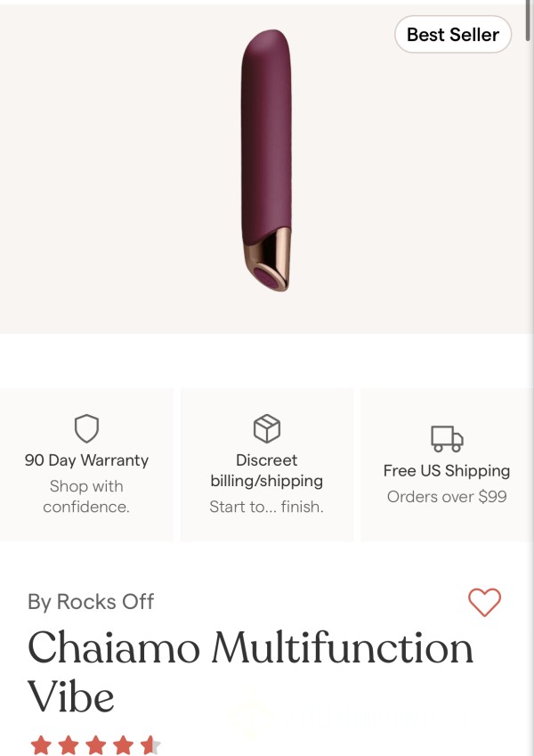Click the Shop with confidence text
Screen dimensions: 534x756
pyautogui.click(x=86, y=496)
